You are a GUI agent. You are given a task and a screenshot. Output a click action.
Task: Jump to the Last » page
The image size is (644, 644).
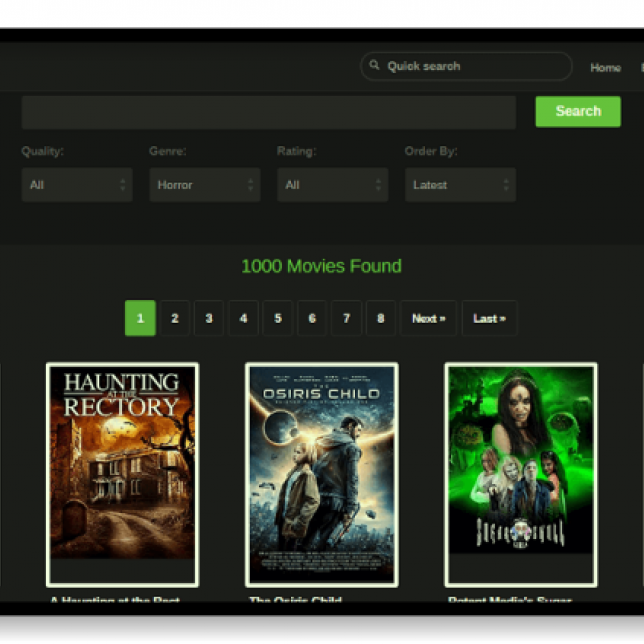(x=489, y=318)
